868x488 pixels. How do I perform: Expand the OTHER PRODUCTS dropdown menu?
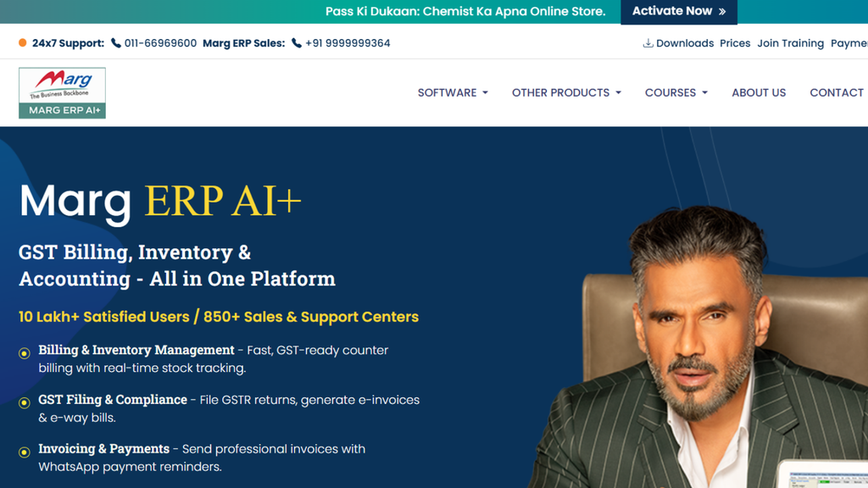pos(566,92)
